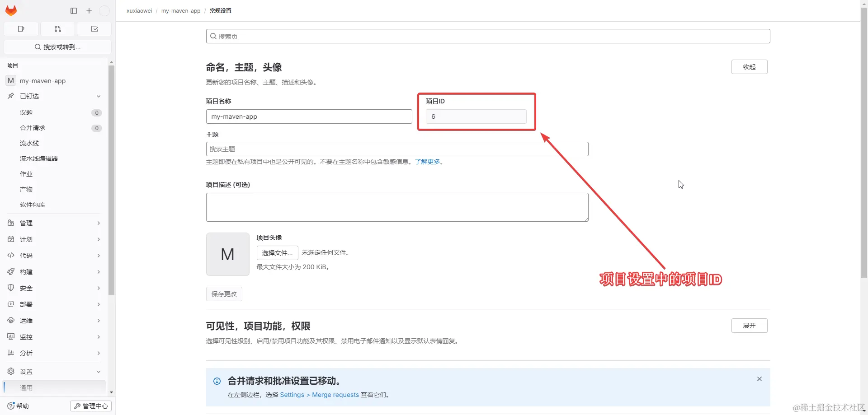868x415 pixels.
Task: Dismiss the merge request settings notice
Action: [x=759, y=379]
